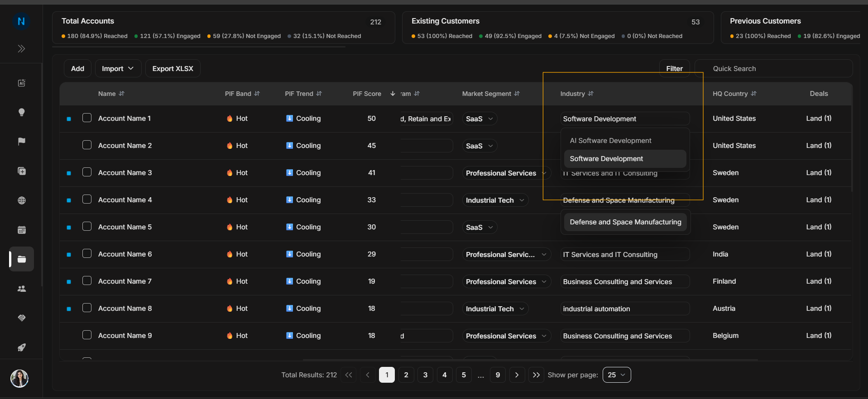The image size is (868, 399).
Task: Open Account Name 7's Professional Services dropdown
Action: (506, 281)
